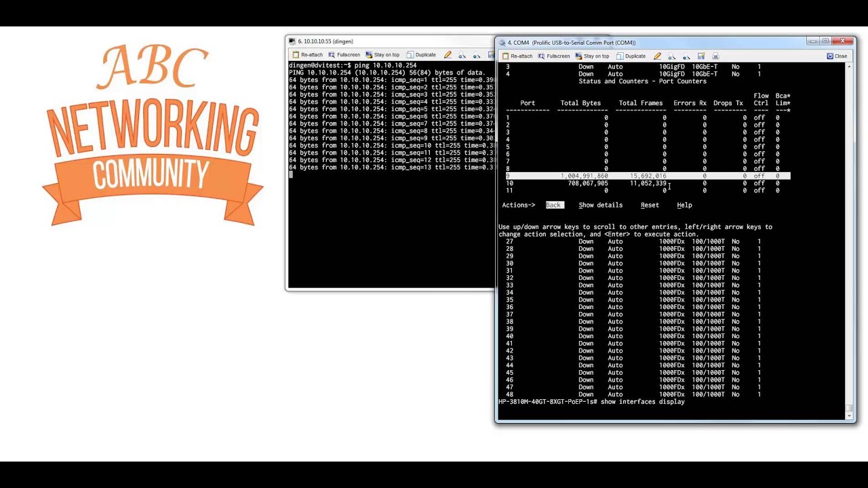868x488 pixels.
Task: Select the Show details action
Action: point(600,205)
